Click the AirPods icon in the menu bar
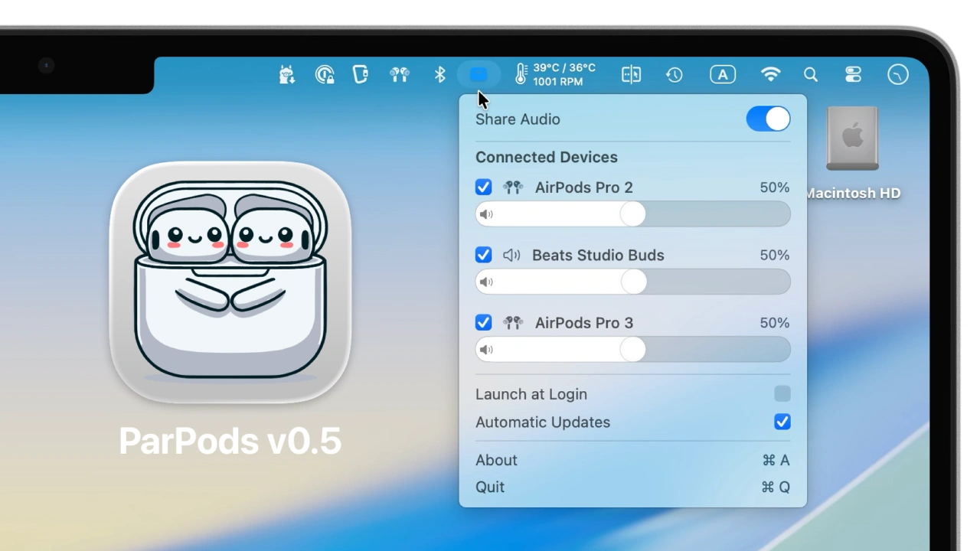The image size is (980, 551). pos(400,74)
